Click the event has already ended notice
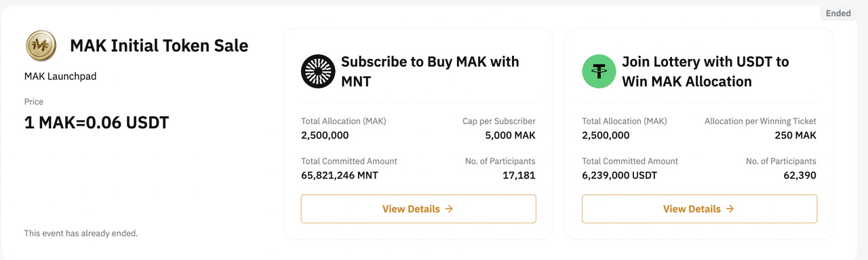 [81, 233]
